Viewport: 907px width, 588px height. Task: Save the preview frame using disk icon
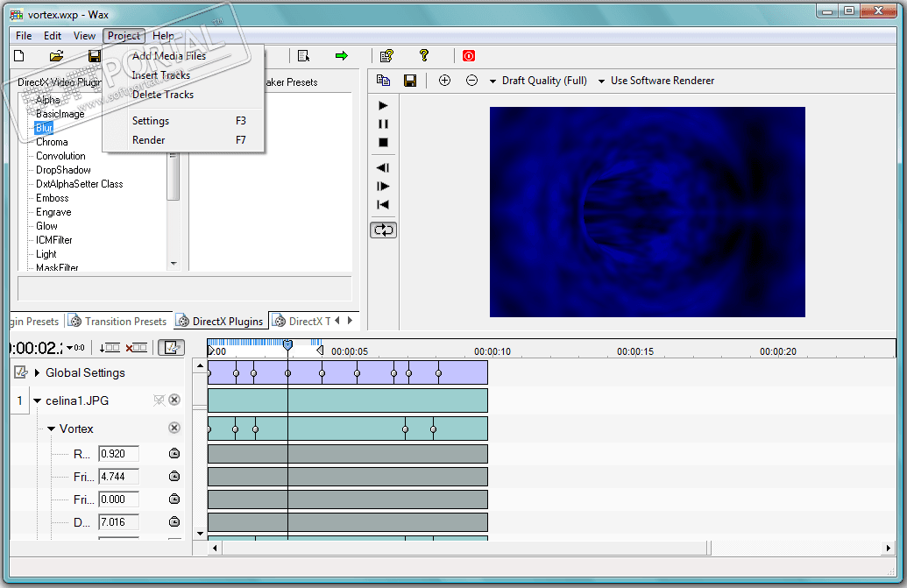pyautogui.click(x=409, y=81)
